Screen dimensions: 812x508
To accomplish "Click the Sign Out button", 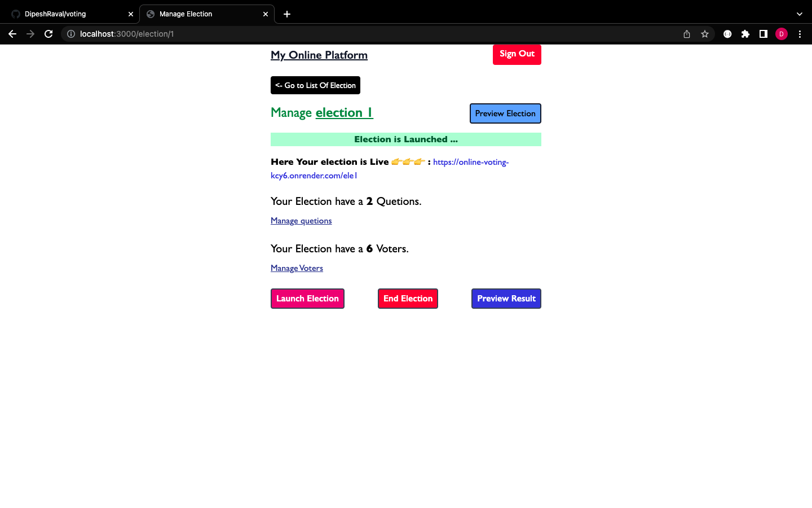I will click(x=517, y=54).
